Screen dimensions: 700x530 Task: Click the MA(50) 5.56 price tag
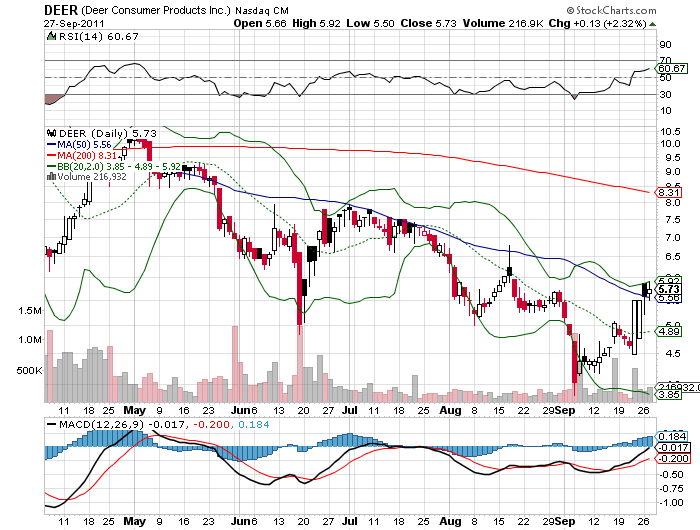668,298
